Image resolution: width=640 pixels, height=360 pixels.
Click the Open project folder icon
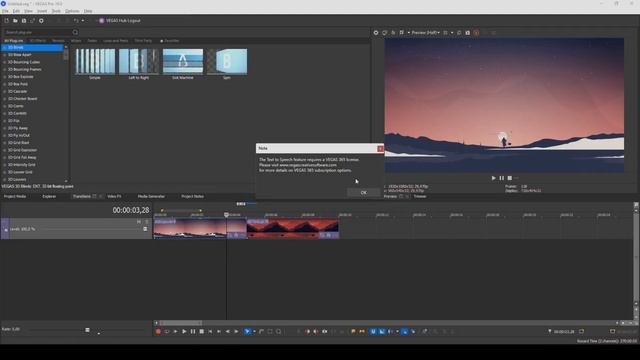15,20
